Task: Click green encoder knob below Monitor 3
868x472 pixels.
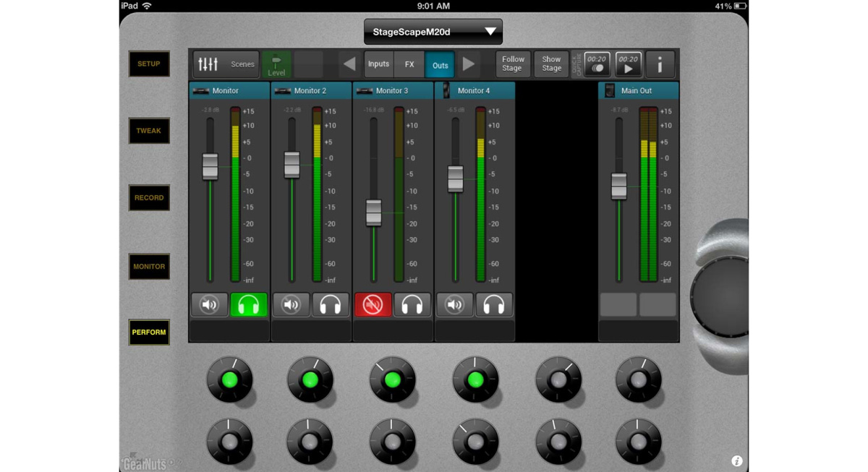Action: pyautogui.click(x=392, y=379)
